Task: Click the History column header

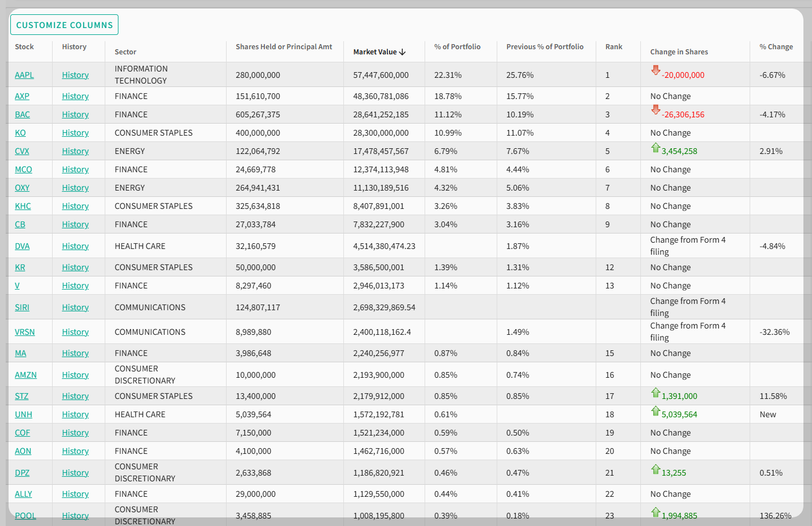Action: point(74,47)
